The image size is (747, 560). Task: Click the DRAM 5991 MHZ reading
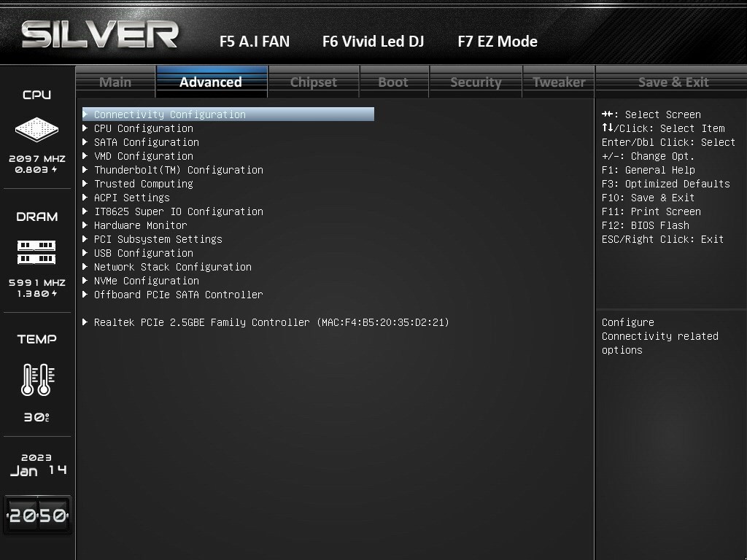(37, 282)
